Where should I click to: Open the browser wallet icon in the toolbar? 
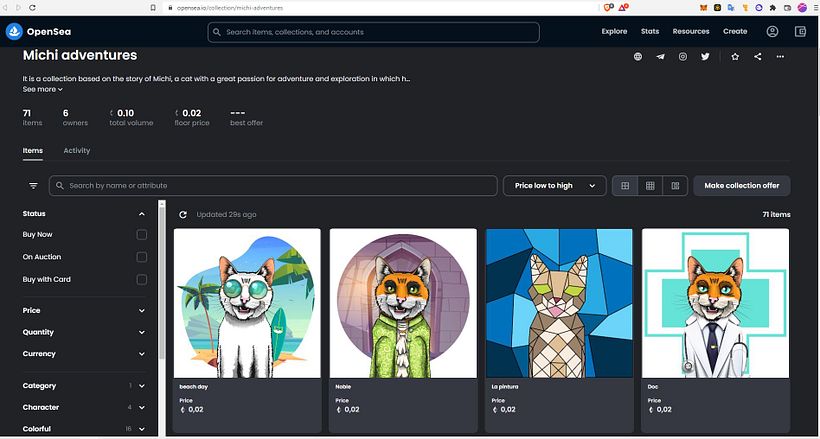pyautogui.click(x=787, y=8)
